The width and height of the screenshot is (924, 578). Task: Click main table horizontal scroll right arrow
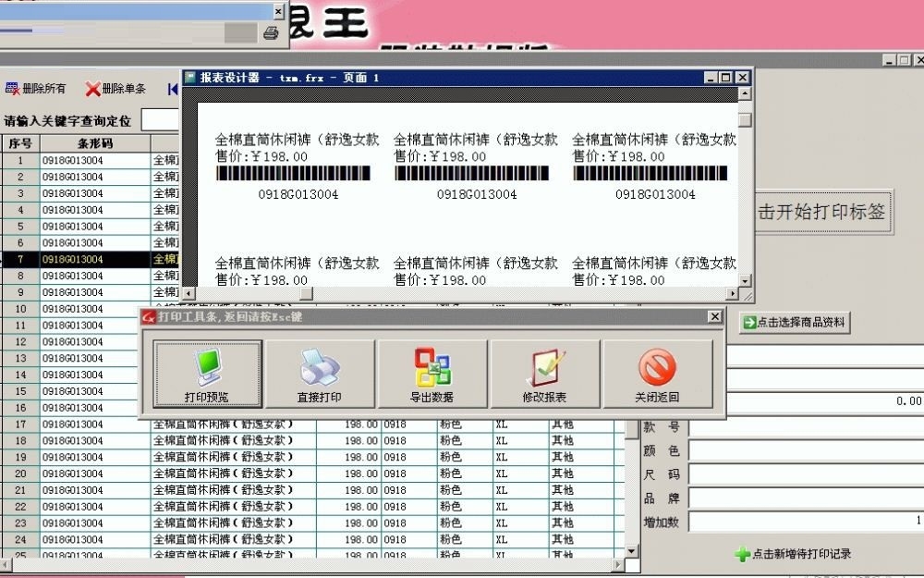(618, 564)
